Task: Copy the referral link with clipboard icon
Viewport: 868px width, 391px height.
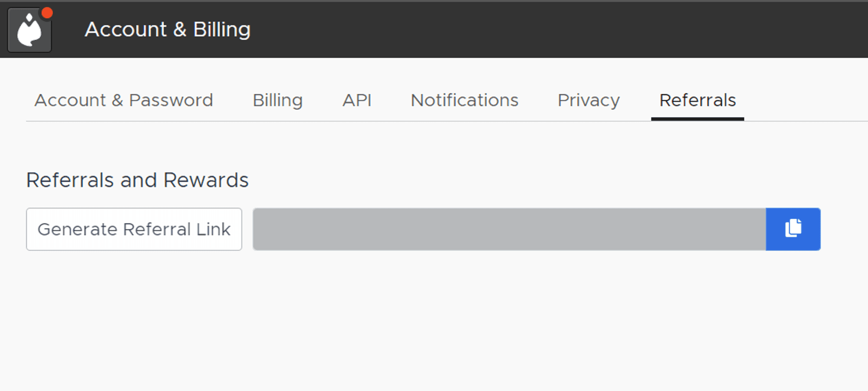Action: click(793, 229)
